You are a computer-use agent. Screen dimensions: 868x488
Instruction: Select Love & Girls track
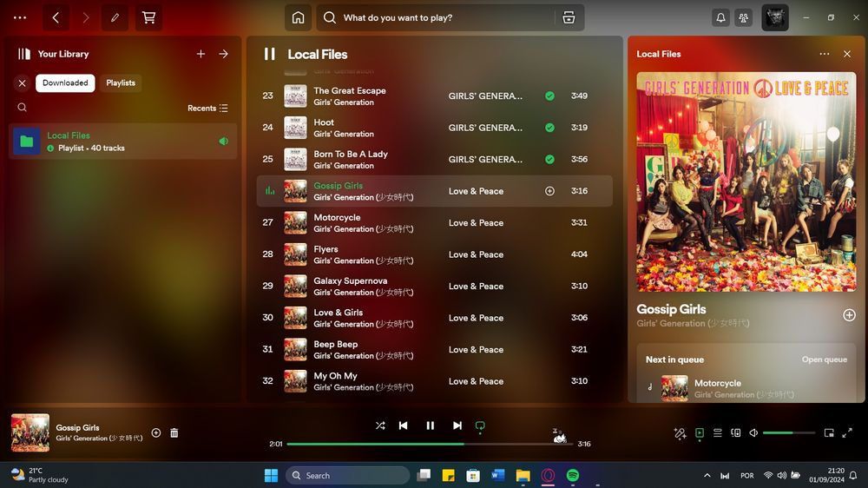pyautogui.click(x=434, y=318)
